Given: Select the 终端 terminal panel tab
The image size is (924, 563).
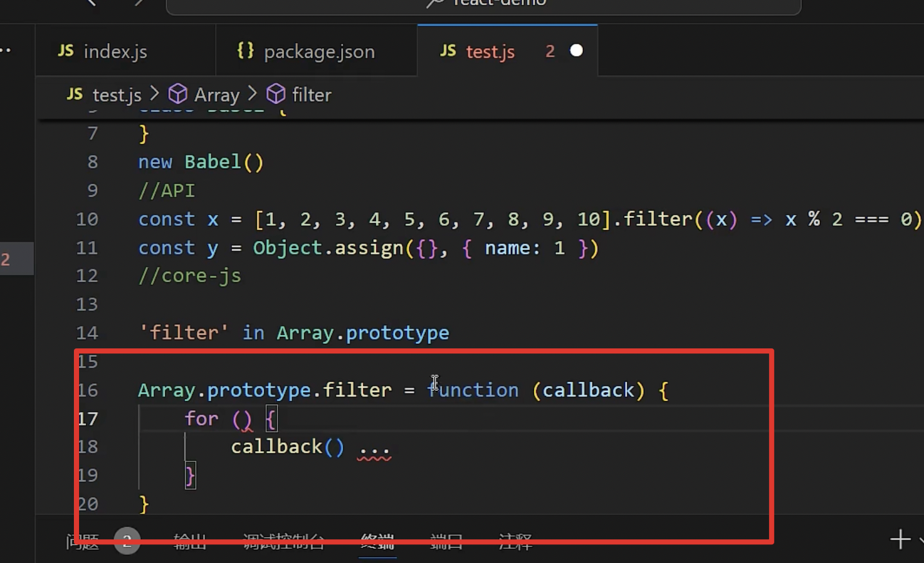Looking at the screenshot, I should pos(377,541).
